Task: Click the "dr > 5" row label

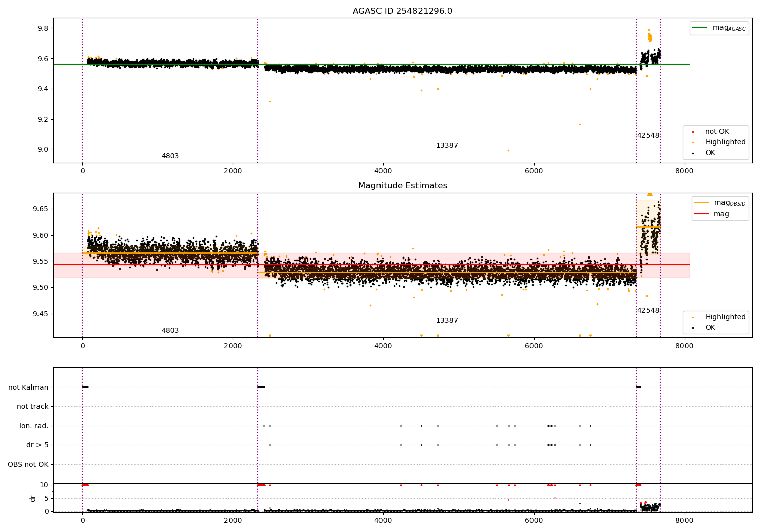Action: [x=37, y=445]
